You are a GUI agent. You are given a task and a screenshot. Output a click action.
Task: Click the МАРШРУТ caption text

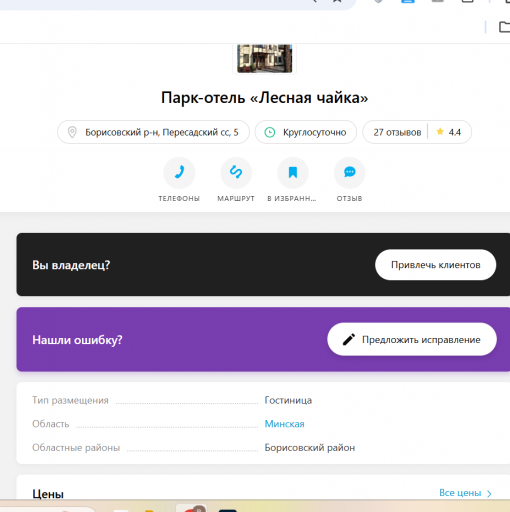click(x=236, y=199)
